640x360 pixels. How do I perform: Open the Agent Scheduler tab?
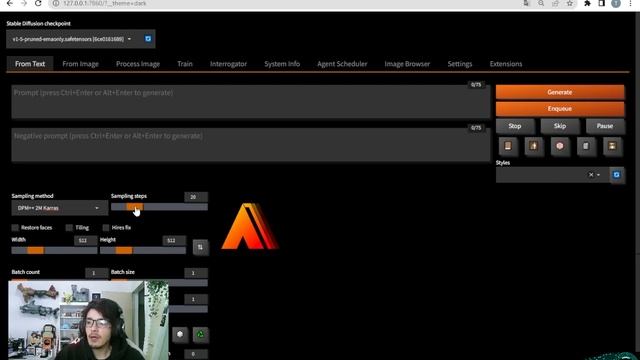point(342,64)
